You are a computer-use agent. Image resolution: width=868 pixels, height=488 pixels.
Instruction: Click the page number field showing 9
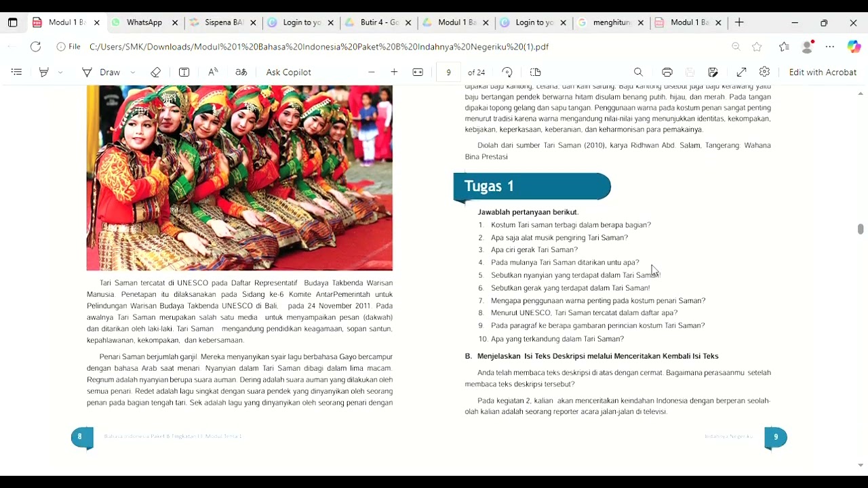tap(448, 72)
